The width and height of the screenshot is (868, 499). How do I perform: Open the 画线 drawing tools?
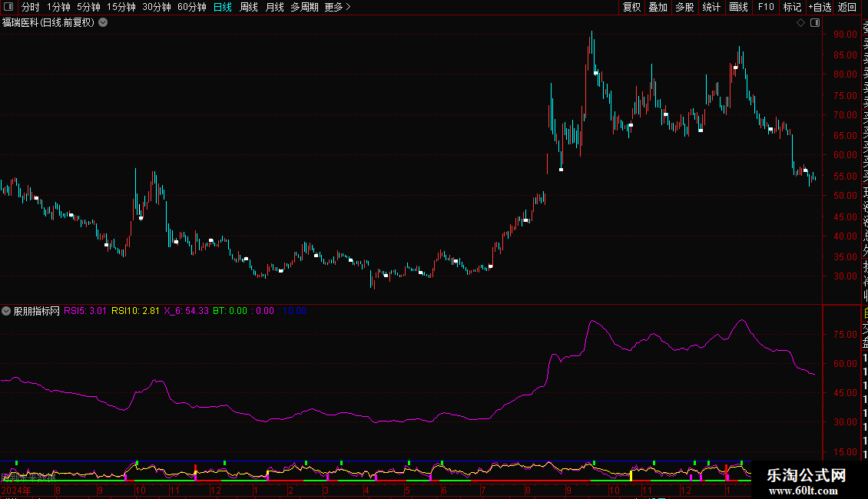point(738,7)
